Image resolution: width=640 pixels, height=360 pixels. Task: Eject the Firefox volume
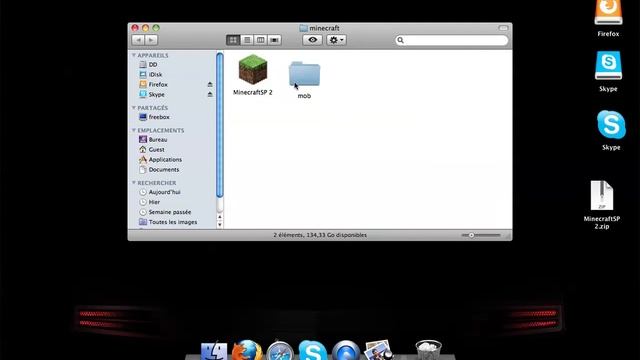tap(210, 84)
